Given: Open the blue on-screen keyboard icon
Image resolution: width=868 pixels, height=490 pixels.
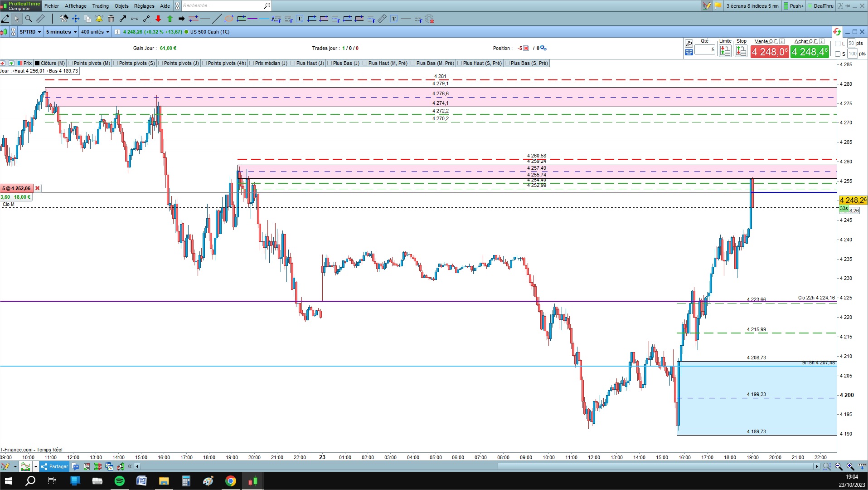Looking at the screenshot, I should (x=689, y=52).
